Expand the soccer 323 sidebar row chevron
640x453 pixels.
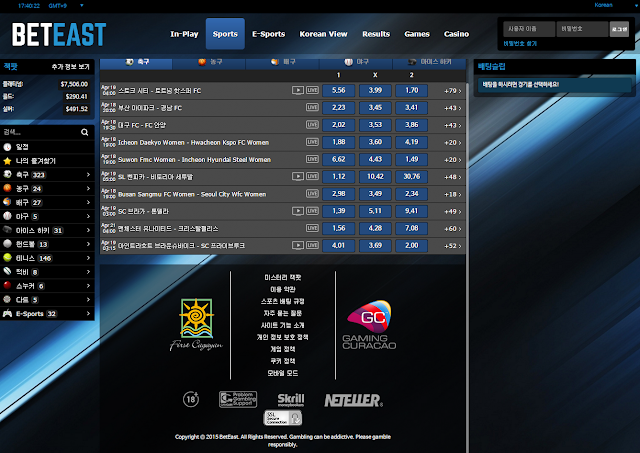(x=88, y=175)
